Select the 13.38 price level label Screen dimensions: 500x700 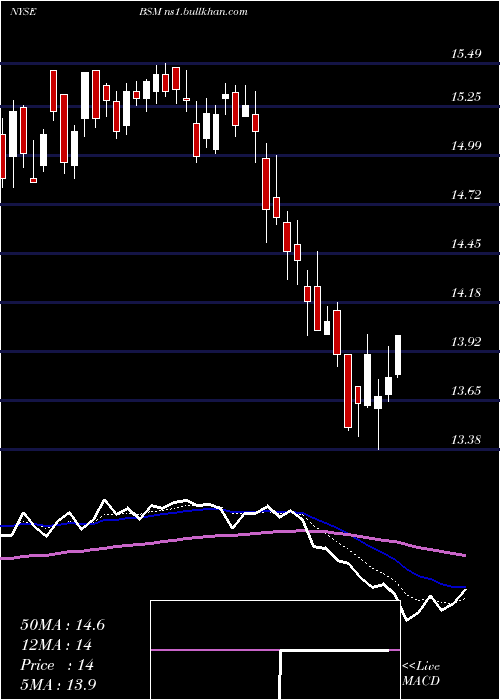click(x=466, y=440)
